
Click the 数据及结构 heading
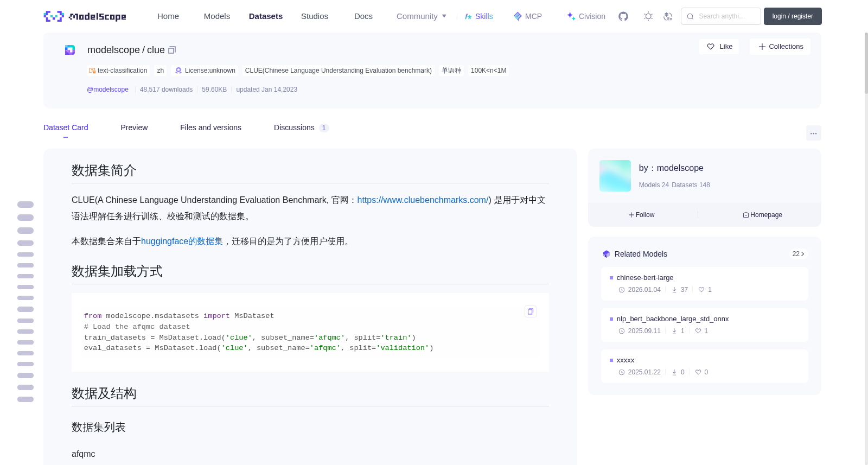(104, 393)
